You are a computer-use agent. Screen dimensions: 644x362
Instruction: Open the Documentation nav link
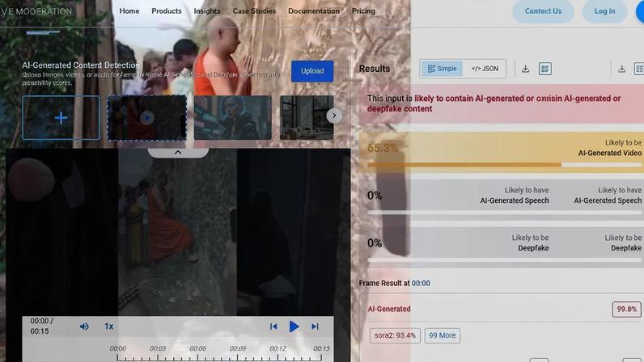[314, 11]
